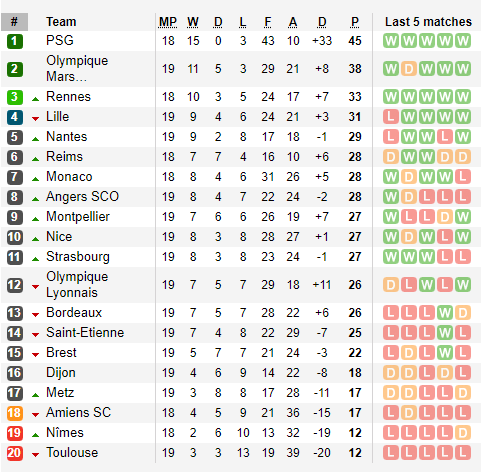Click PSG's green rank 1 badge
Image resolution: width=481 pixels, height=472 pixels.
click(x=15, y=41)
